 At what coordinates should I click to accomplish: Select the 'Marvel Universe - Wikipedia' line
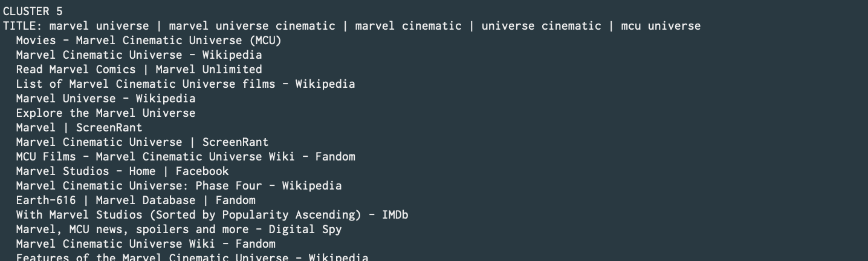106,99
